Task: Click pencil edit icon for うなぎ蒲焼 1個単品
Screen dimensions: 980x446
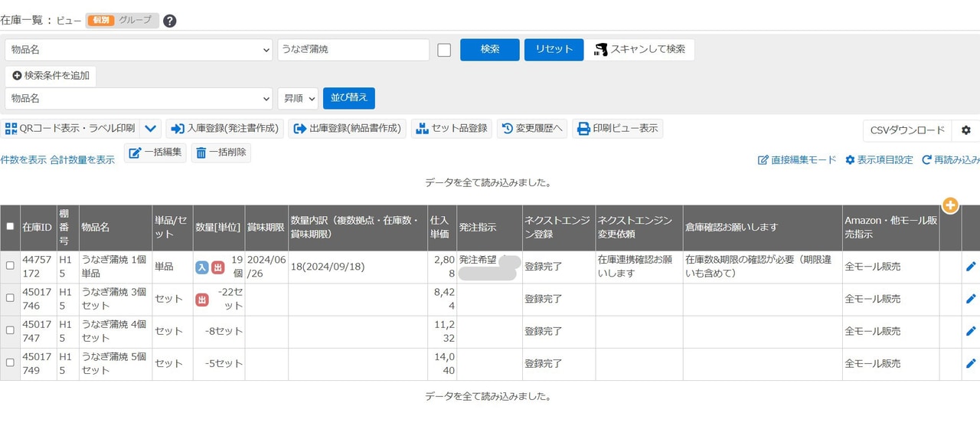Action: (x=971, y=267)
